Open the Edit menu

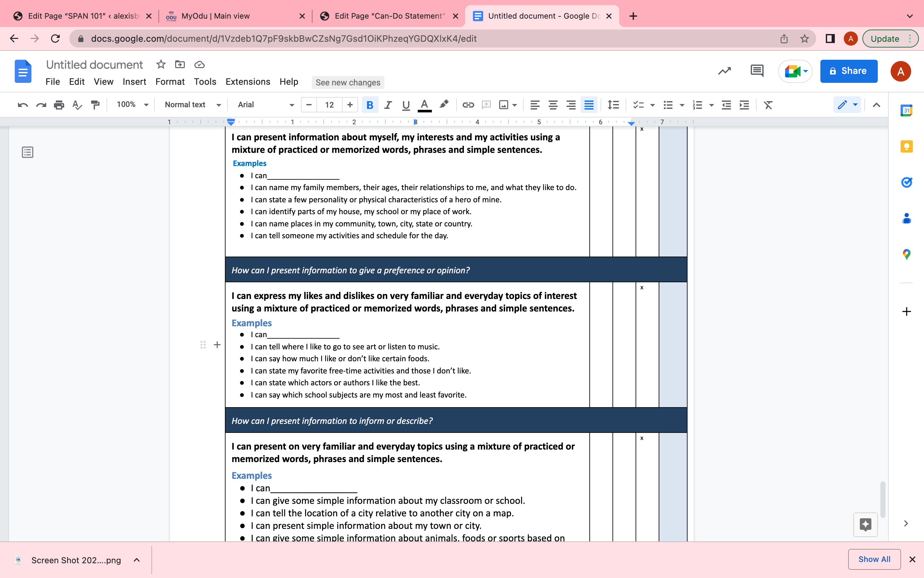[x=77, y=82]
